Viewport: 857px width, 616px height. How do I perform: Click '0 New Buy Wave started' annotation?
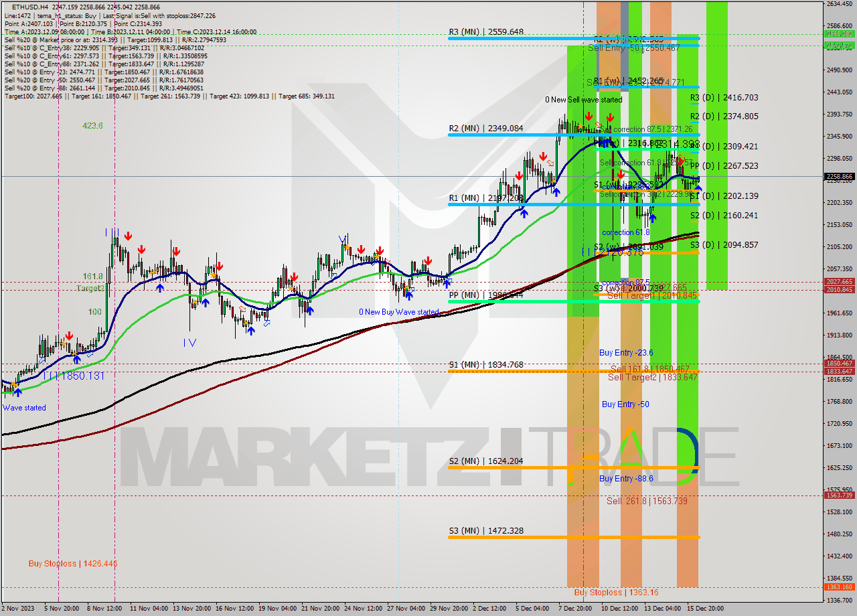[399, 312]
